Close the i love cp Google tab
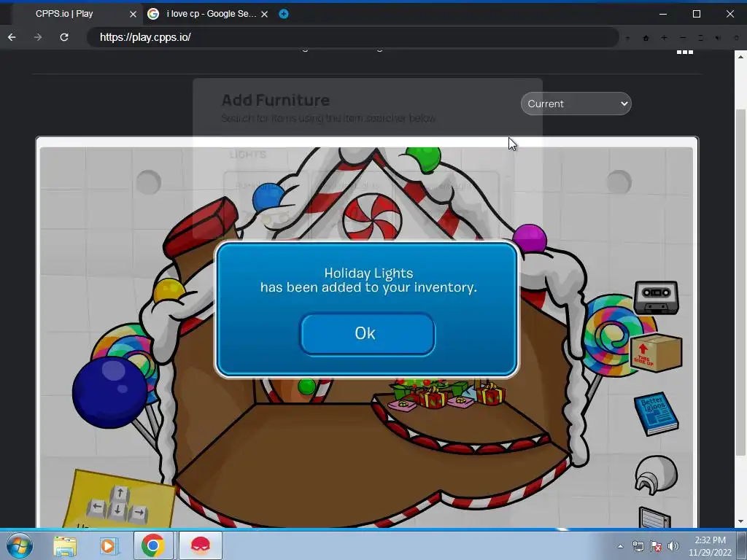This screenshot has height=560, width=747. [x=264, y=15]
